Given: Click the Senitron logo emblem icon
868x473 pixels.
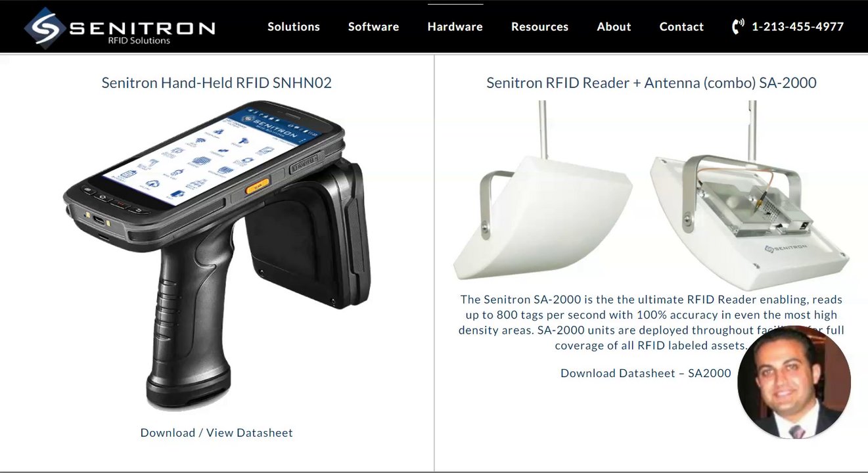Looking at the screenshot, I should coord(45,28).
